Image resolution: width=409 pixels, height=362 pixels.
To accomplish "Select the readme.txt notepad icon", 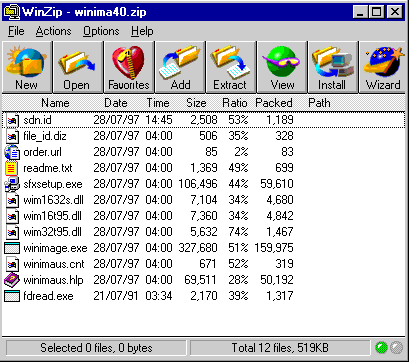I will click(12, 168).
